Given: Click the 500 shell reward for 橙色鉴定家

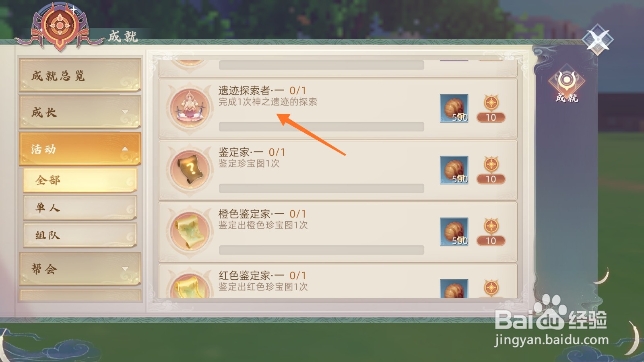Looking at the screenshot, I should (454, 232).
